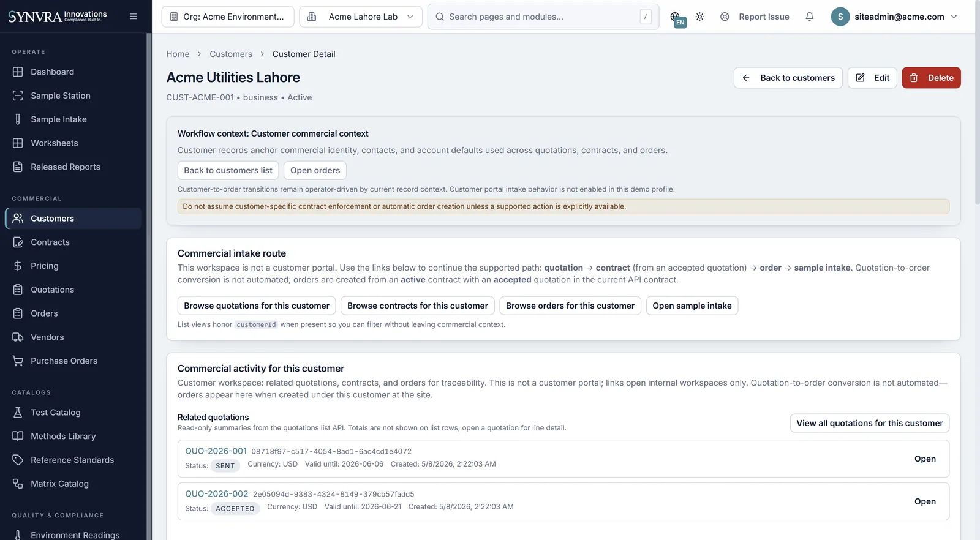Open the Org: Acme Environment selector
This screenshot has width=980, height=540.
click(x=228, y=17)
